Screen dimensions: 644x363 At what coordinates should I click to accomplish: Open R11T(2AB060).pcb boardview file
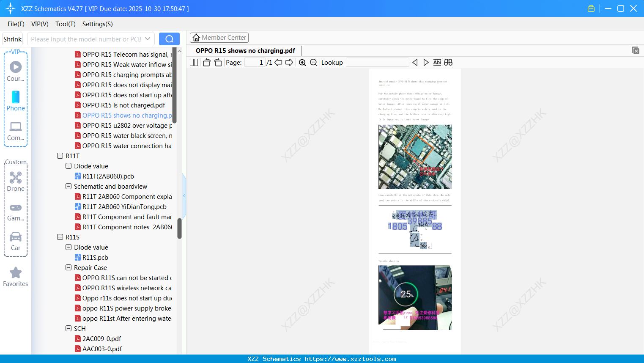click(108, 176)
